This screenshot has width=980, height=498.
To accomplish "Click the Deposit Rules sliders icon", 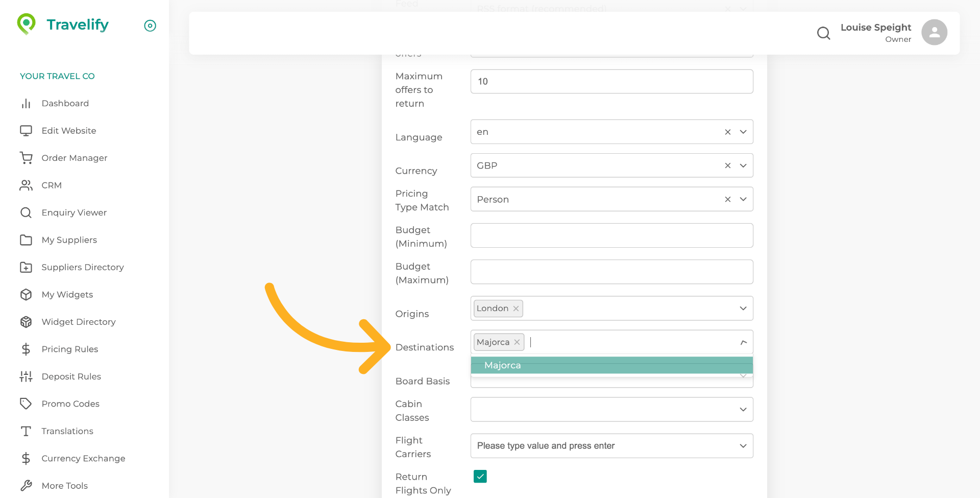I will click(x=26, y=377).
